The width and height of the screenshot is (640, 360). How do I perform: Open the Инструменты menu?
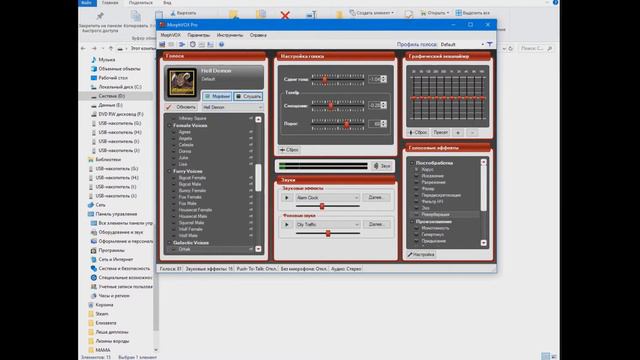(230, 35)
